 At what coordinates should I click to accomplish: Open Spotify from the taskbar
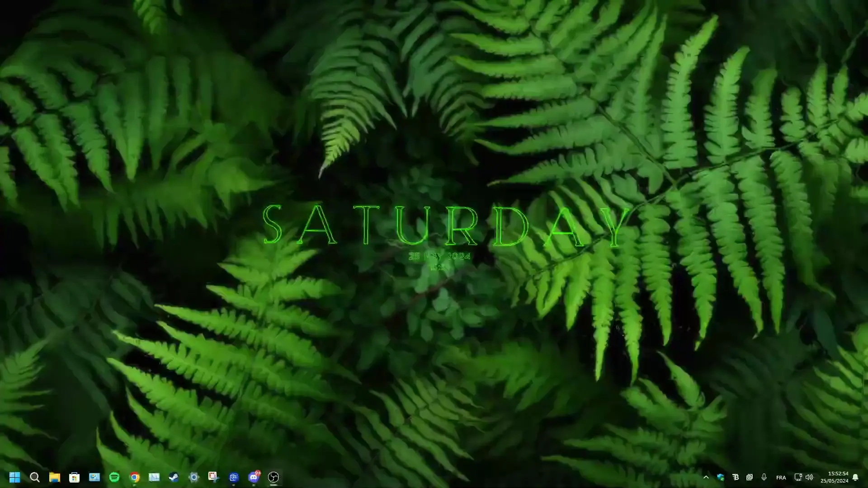(114, 477)
